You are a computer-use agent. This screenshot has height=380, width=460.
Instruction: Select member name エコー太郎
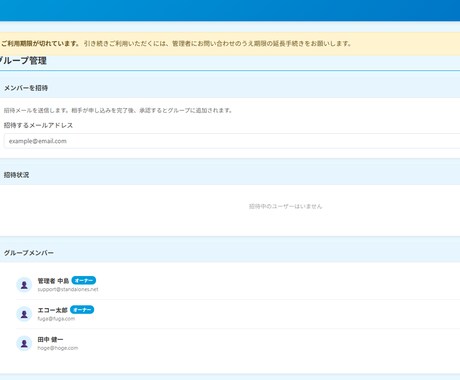[52, 310]
